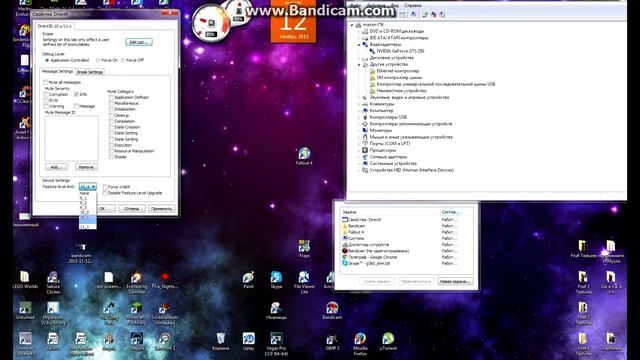The image size is (640, 360).
Task: Uncheck the Info mute severity checkbox
Action: pyautogui.click(x=76, y=94)
